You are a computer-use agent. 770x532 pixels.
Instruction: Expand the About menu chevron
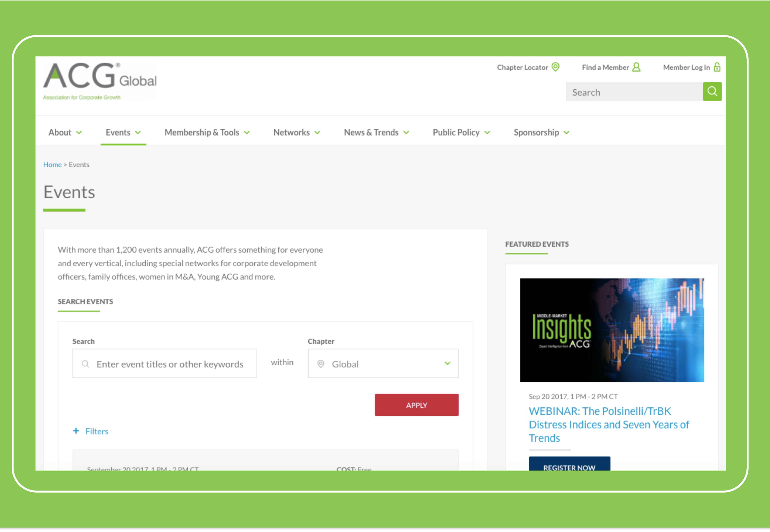tap(79, 133)
